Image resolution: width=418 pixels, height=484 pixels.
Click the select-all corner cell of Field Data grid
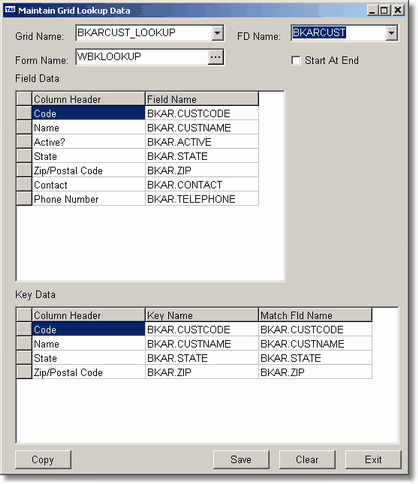(x=24, y=99)
